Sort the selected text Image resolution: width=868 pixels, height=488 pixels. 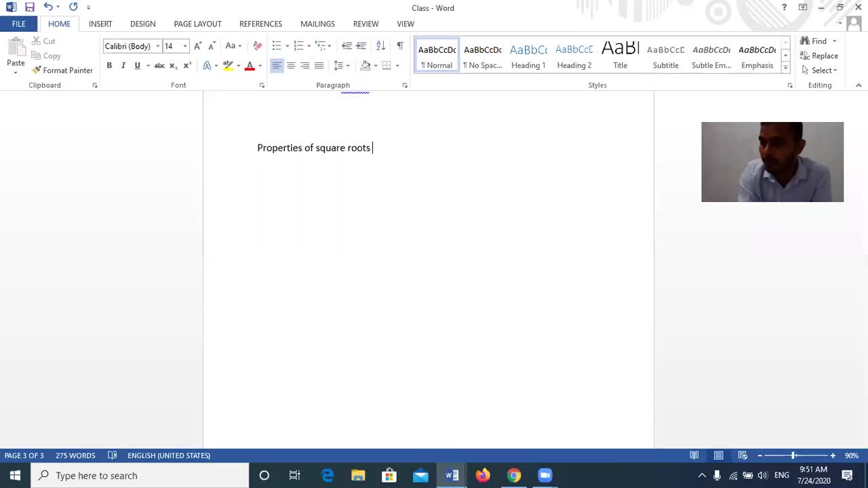pyautogui.click(x=380, y=46)
